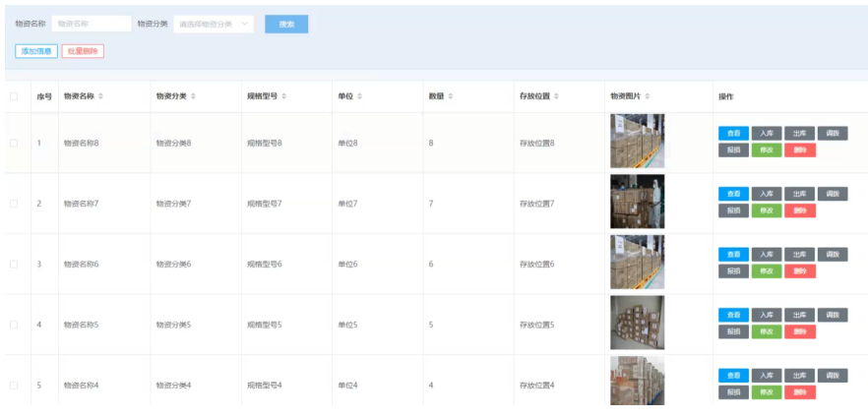Open the 物资分类 category dropdown

(214, 24)
